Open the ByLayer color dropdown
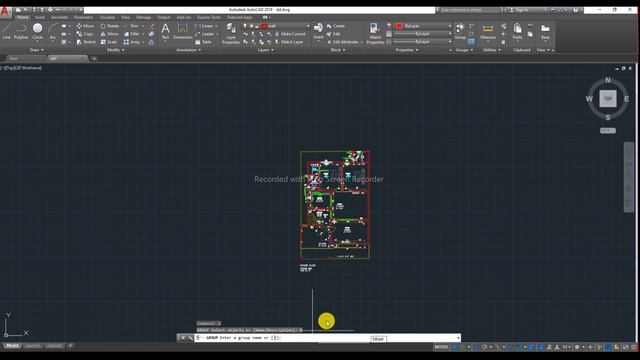Viewport: 640px width, 360px height. click(424, 26)
